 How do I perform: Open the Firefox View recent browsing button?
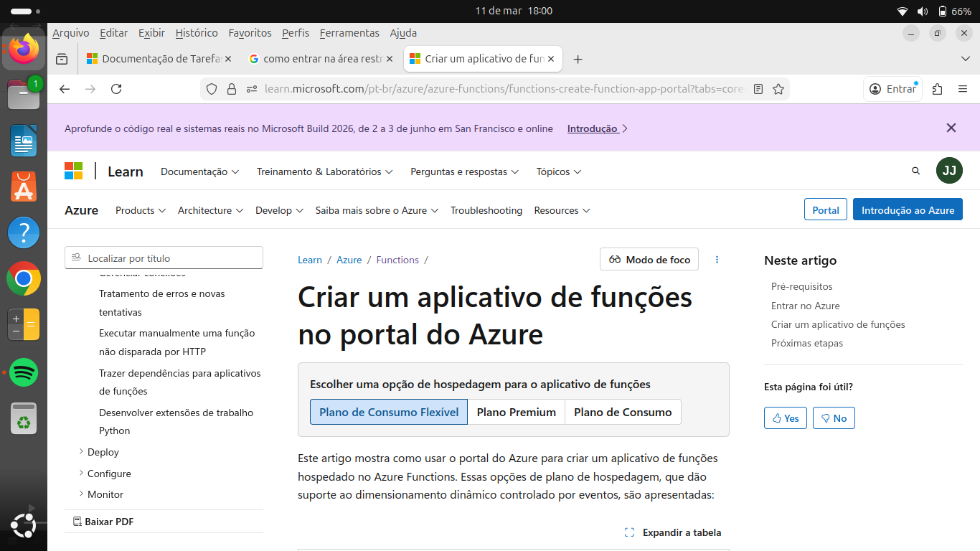coord(62,59)
